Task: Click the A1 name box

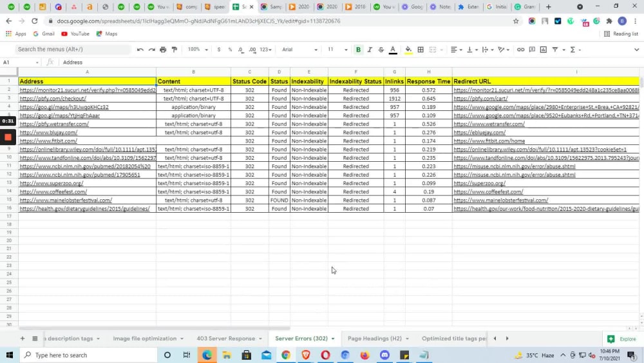Action: click(21, 62)
